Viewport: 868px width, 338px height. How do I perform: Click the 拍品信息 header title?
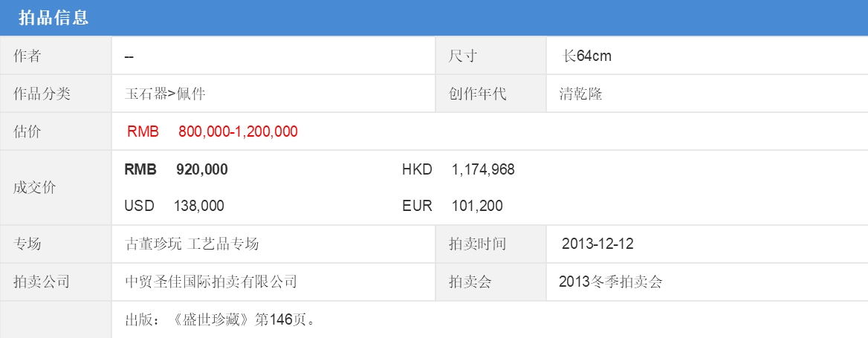54,18
